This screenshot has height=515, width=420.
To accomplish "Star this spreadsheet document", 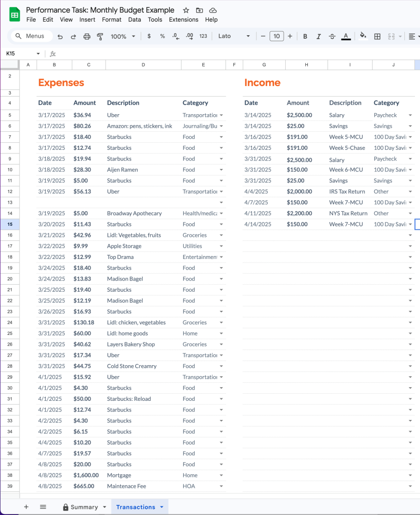I will coord(186,10).
